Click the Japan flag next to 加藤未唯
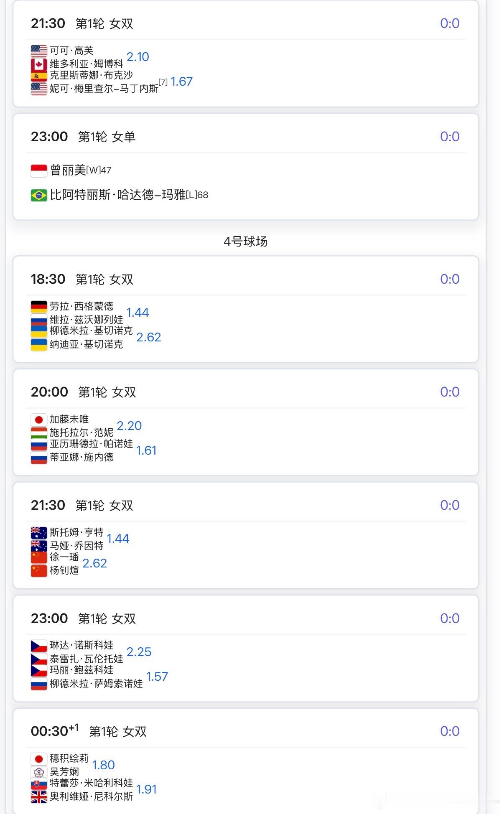The width and height of the screenshot is (504, 814). 39,420
